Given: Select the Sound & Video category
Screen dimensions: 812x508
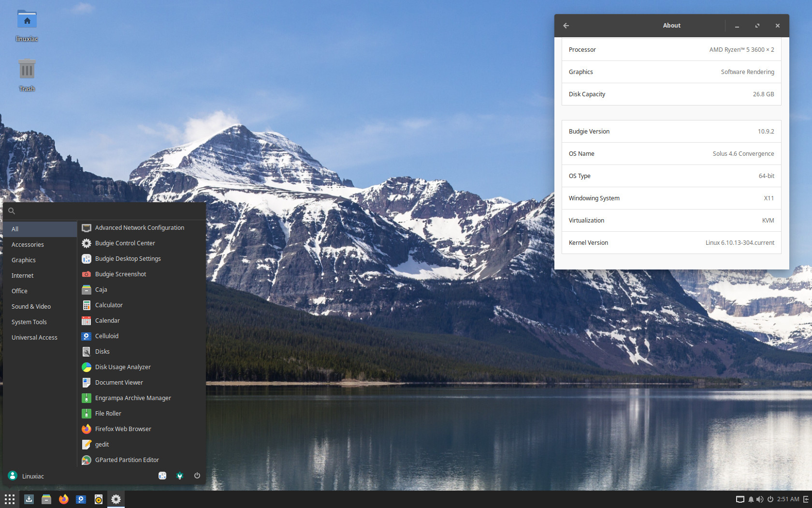Looking at the screenshot, I should [40, 307].
